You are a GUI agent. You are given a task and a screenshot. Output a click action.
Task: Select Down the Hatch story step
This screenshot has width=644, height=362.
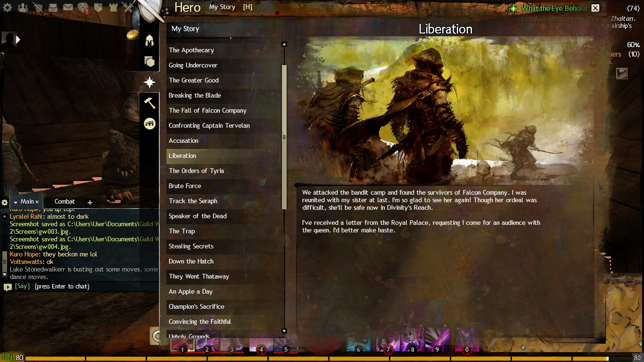point(223,262)
